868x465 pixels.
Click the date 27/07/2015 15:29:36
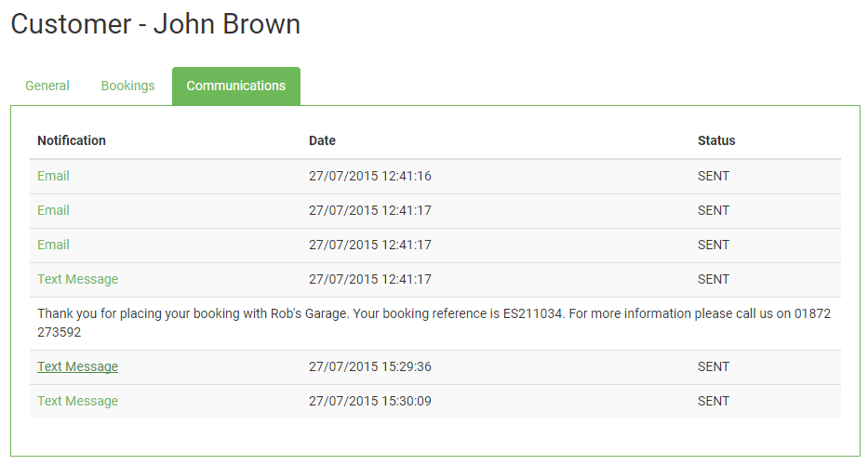tap(369, 366)
